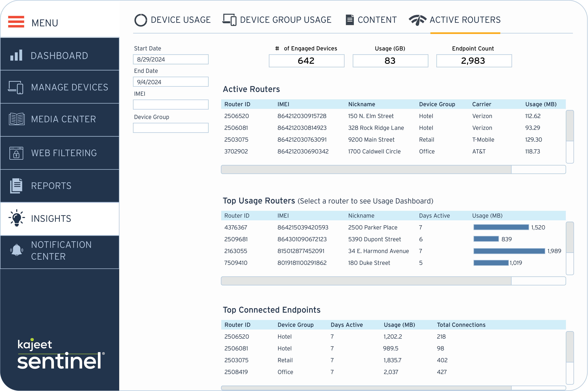Click the red hamburger menu icon
Screen dimensions: 588x391
tap(16, 22)
